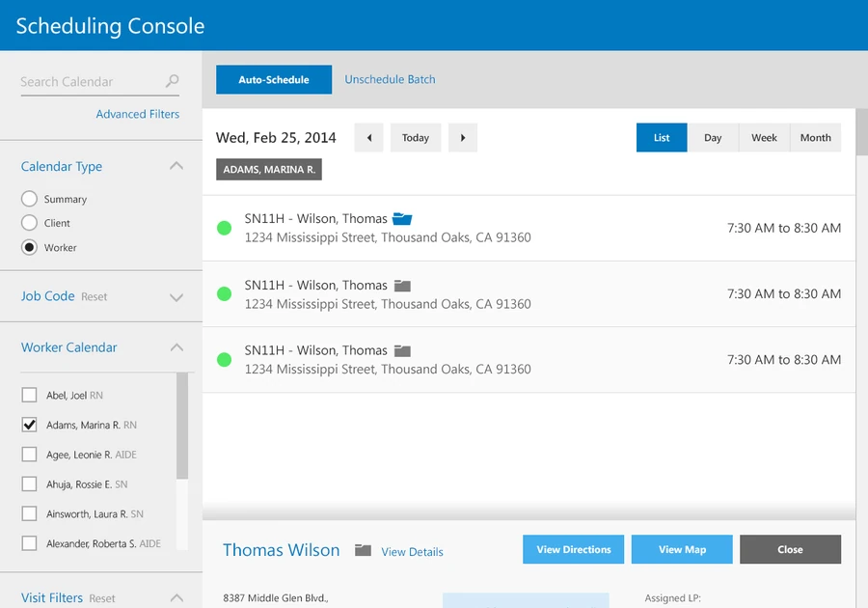Collapse the Worker Calendar section
868x608 pixels.
[176, 347]
